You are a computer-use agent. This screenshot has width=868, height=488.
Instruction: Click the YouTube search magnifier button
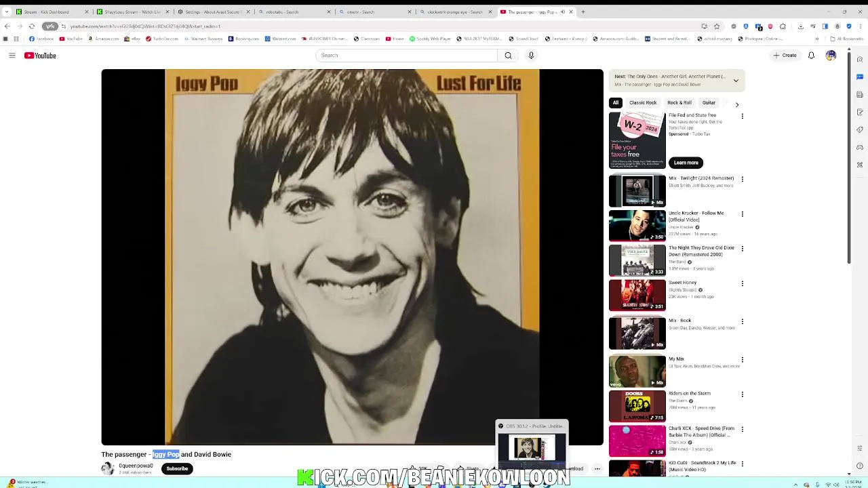(508, 56)
